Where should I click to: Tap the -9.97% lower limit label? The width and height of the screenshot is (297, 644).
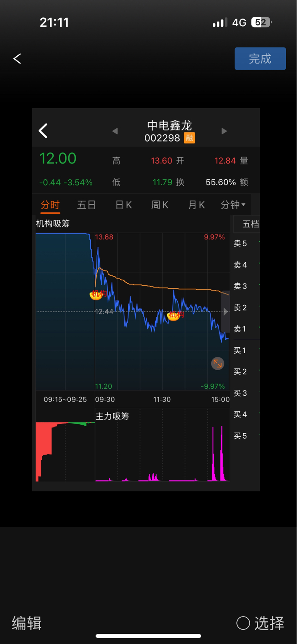tap(213, 386)
